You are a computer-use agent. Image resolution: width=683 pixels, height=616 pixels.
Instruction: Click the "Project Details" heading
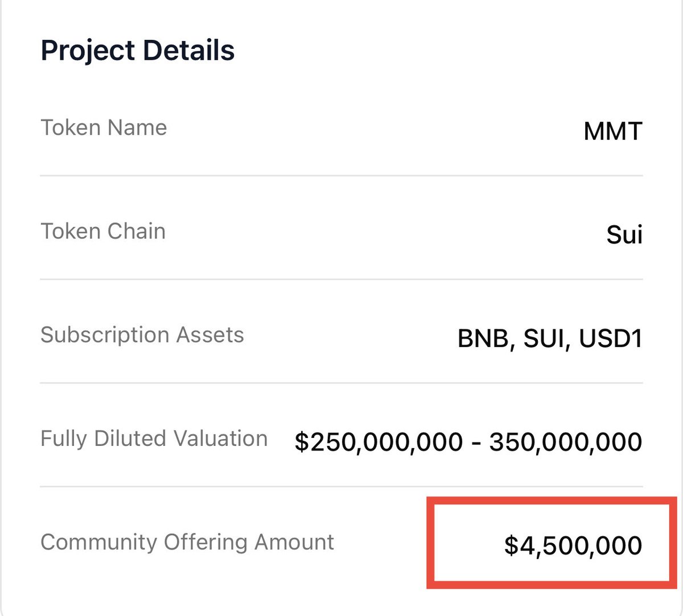click(x=137, y=50)
